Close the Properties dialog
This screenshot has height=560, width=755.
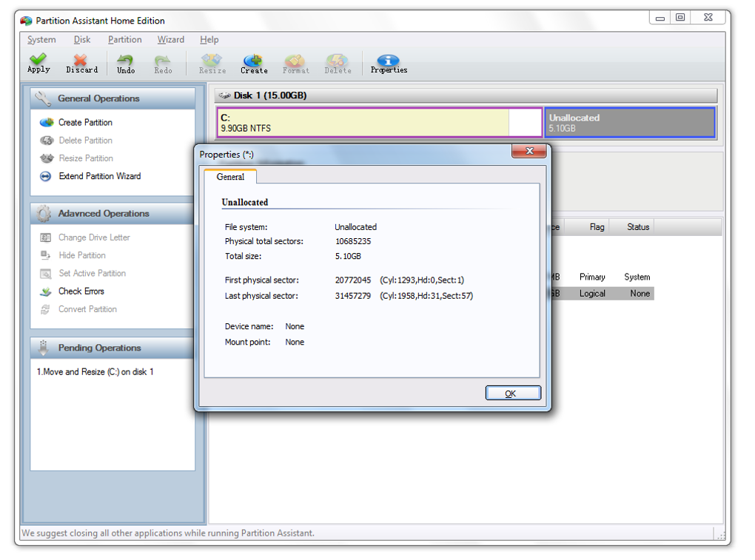[x=528, y=151]
